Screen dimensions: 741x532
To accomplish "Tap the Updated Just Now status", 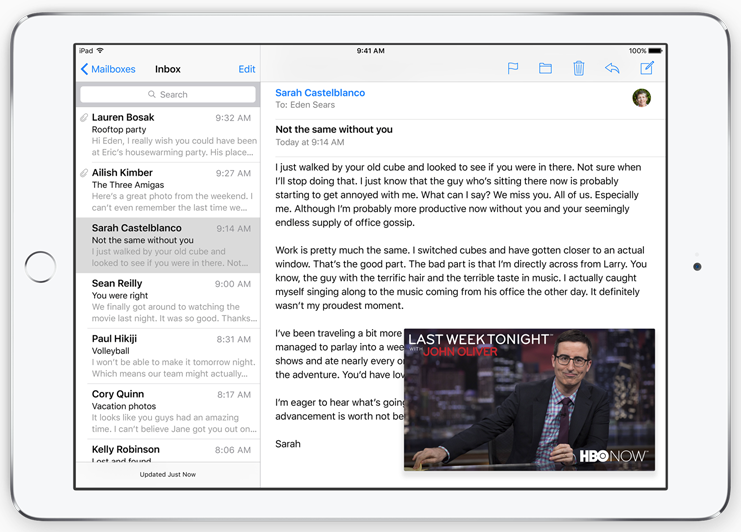I will point(168,474).
